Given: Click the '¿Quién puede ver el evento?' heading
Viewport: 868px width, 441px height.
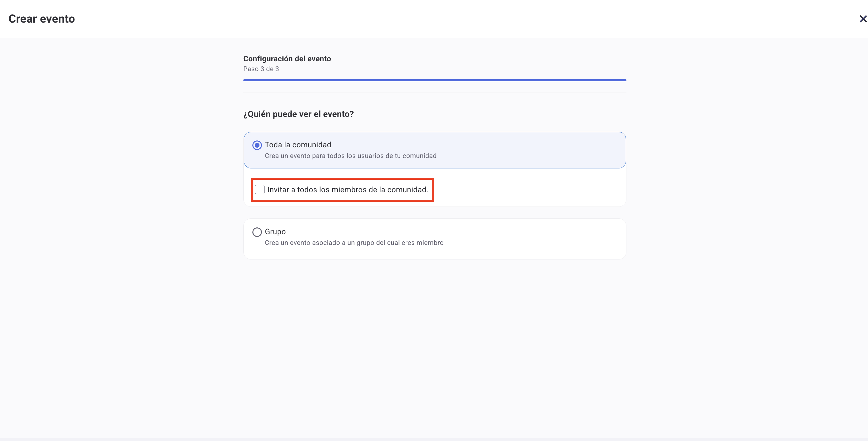Looking at the screenshot, I should point(298,114).
